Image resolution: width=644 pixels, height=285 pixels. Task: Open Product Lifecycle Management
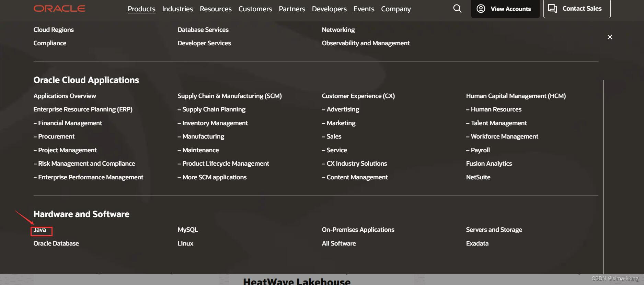click(223, 164)
